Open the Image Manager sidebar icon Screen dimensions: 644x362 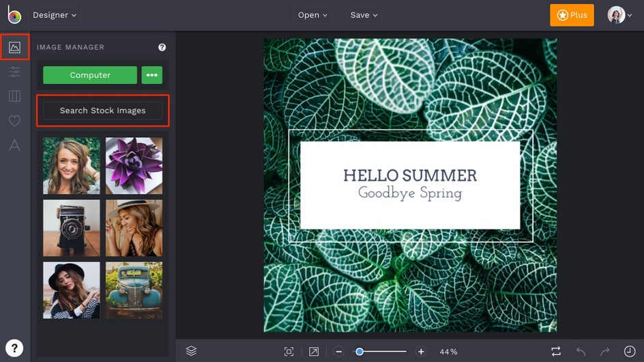pyautogui.click(x=14, y=47)
